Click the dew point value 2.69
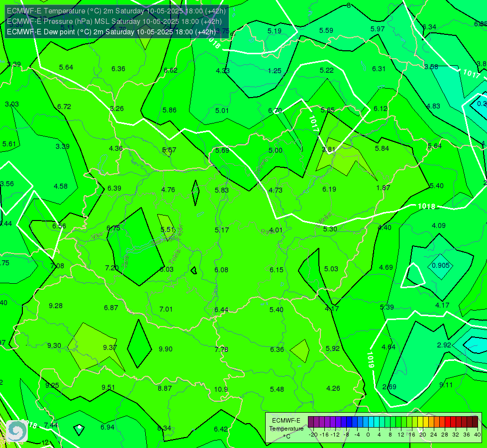 [x=389, y=387]
